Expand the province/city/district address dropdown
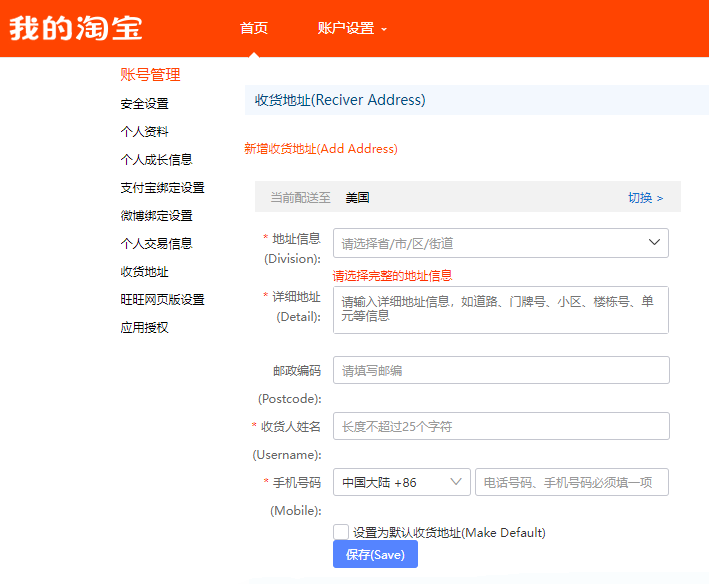Image resolution: width=709 pixels, height=584 pixels. pos(501,243)
